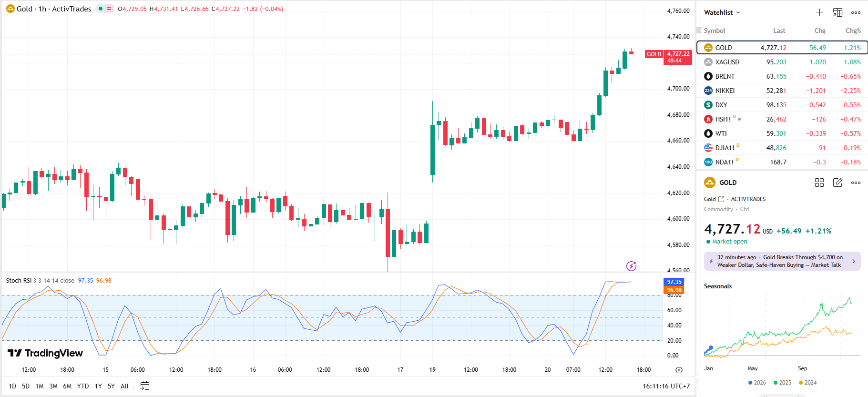
Task: Click the Chg% column header to sort
Action: [853, 31]
